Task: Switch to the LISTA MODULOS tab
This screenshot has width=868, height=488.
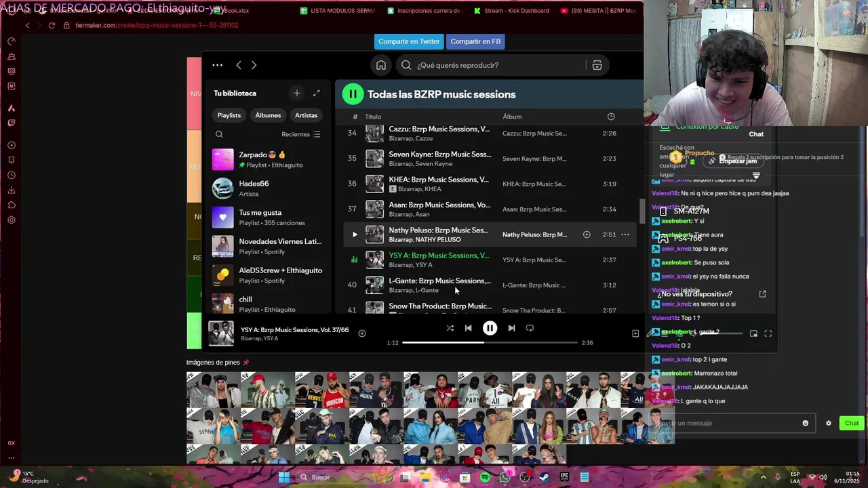Action: 337,11
